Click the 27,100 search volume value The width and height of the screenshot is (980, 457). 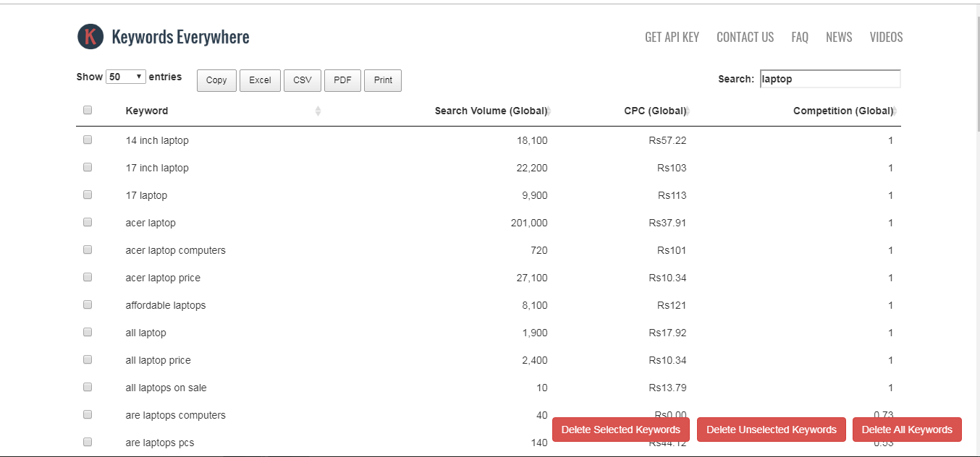[x=532, y=278]
